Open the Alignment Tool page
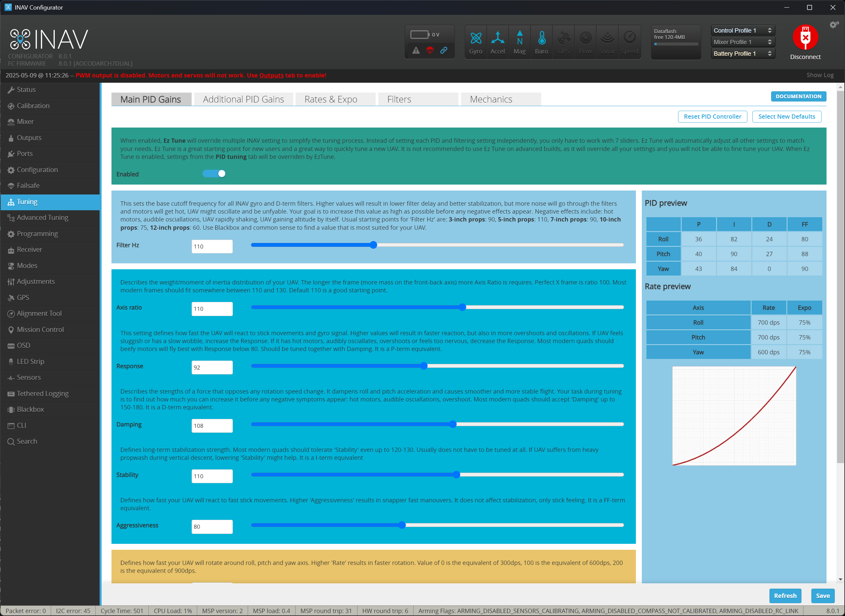845x616 pixels. click(x=50, y=313)
